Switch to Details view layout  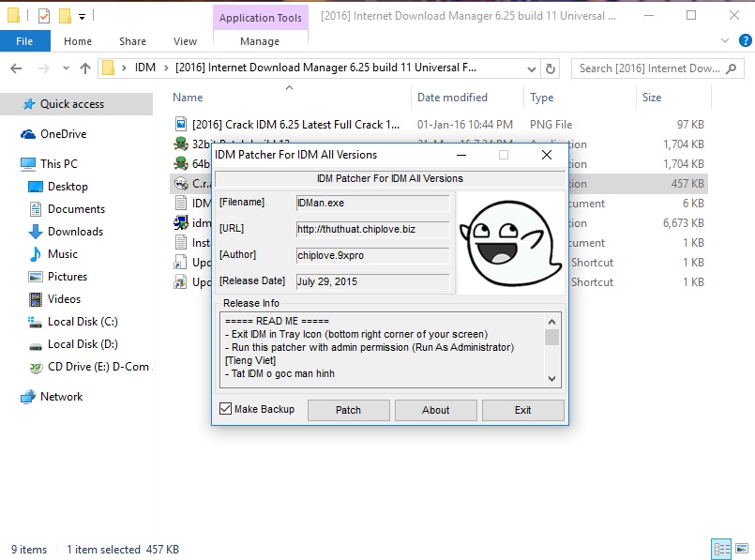pos(721,549)
